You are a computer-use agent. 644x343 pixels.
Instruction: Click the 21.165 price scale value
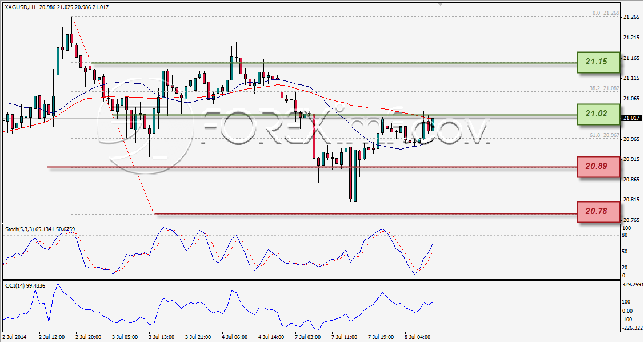631,58
